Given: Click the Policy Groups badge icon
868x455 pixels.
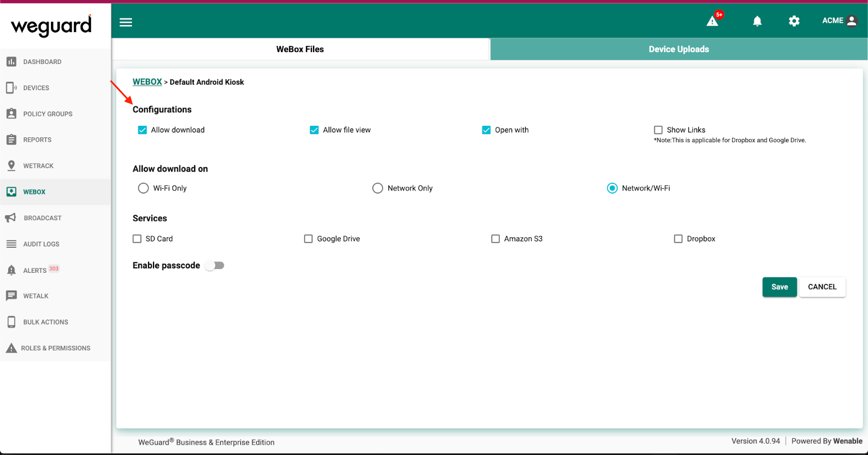Looking at the screenshot, I should [11, 114].
